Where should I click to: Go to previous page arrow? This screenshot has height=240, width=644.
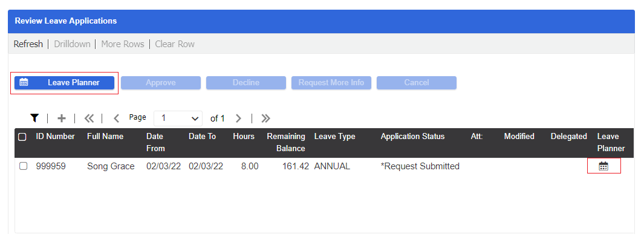pyautogui.click(x=116, y=118)
